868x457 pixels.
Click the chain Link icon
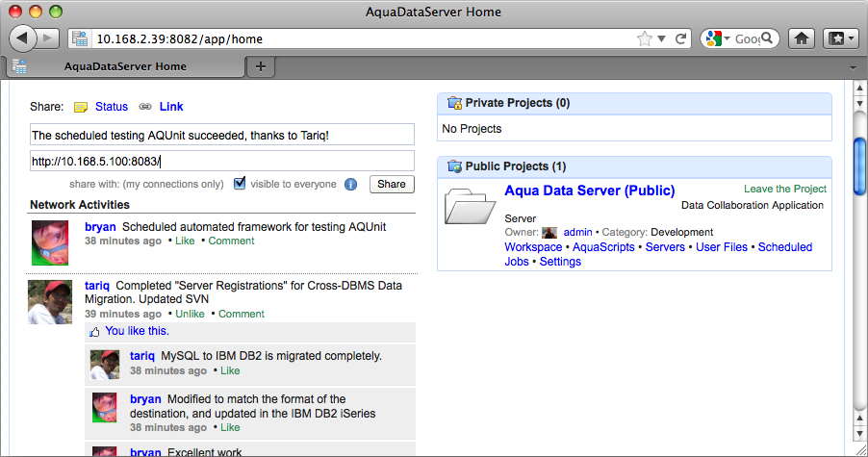pos(145,107)
